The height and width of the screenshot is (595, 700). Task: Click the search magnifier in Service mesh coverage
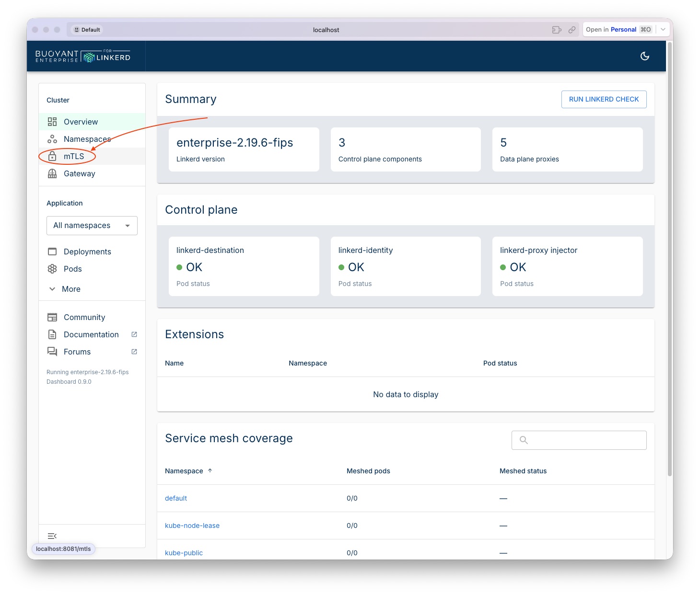point(523,440)
